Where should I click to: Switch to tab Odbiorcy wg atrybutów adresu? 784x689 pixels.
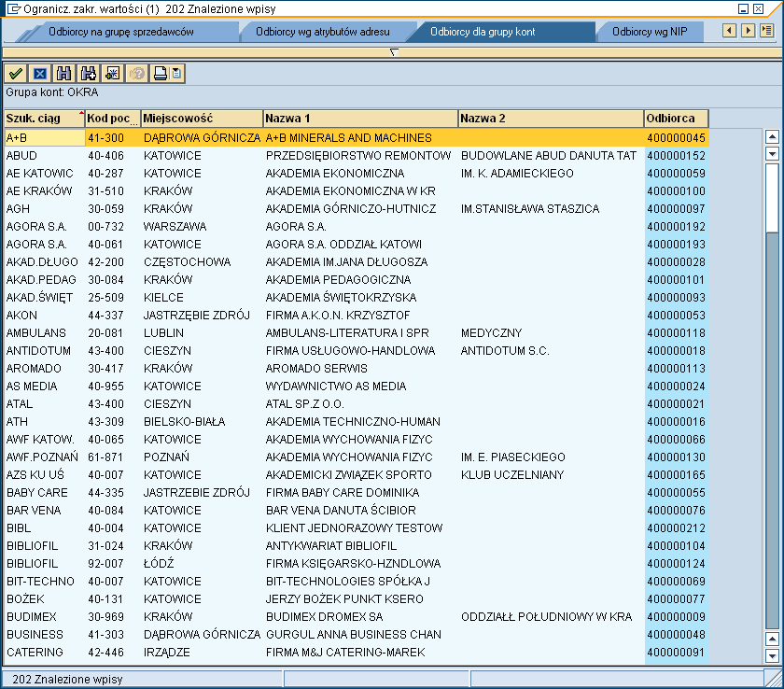coord(323,32)
